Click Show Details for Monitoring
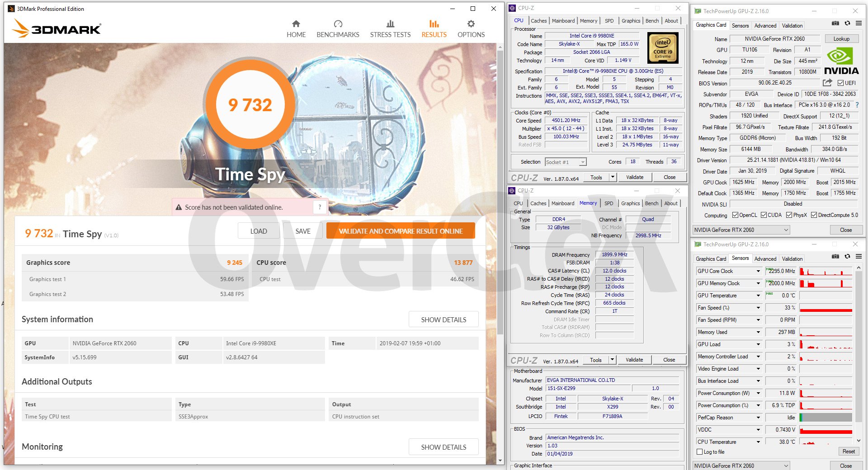This screenshot has width=868, height=470. click(x=443, y=447)
